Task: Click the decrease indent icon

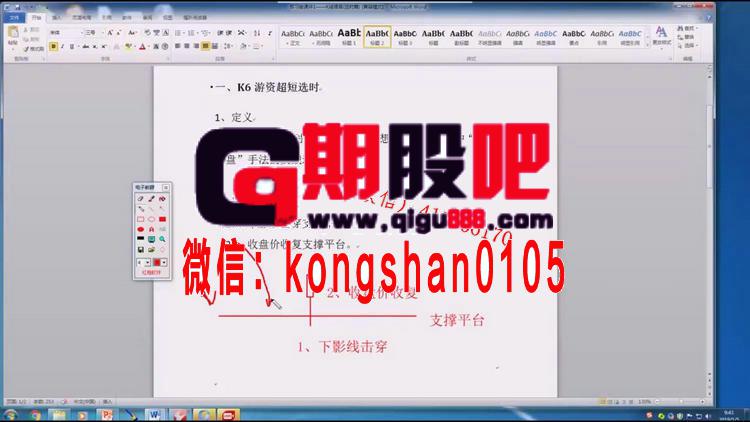Action: (x=220, y=33)
